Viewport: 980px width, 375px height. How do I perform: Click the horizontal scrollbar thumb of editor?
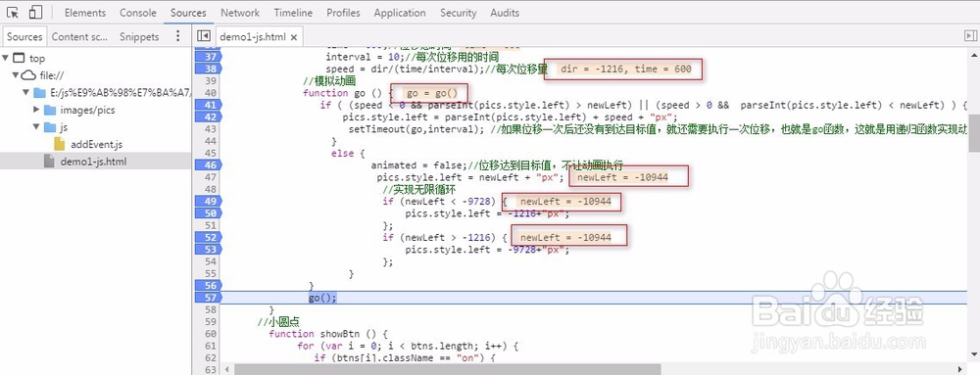click(448, 369)
